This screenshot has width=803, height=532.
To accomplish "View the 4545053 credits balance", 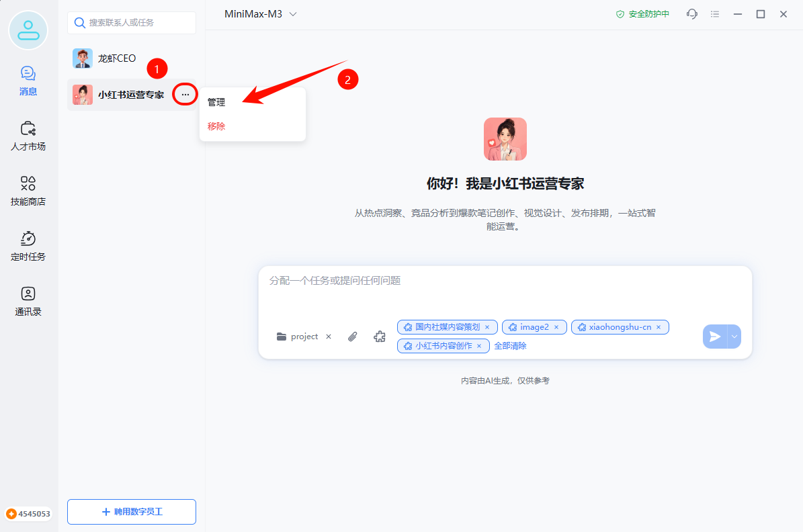I will pyautogui.click(x=29, y=514).
